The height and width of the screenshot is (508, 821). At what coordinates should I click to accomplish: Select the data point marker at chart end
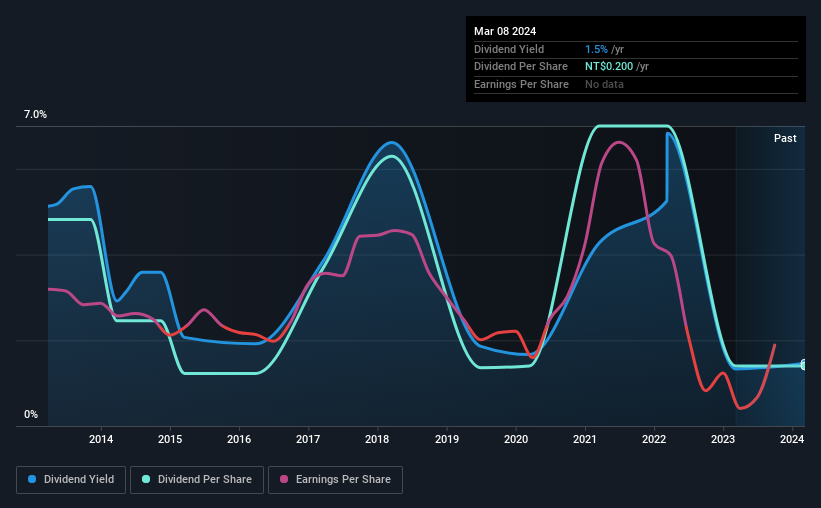tap(804, 365)
